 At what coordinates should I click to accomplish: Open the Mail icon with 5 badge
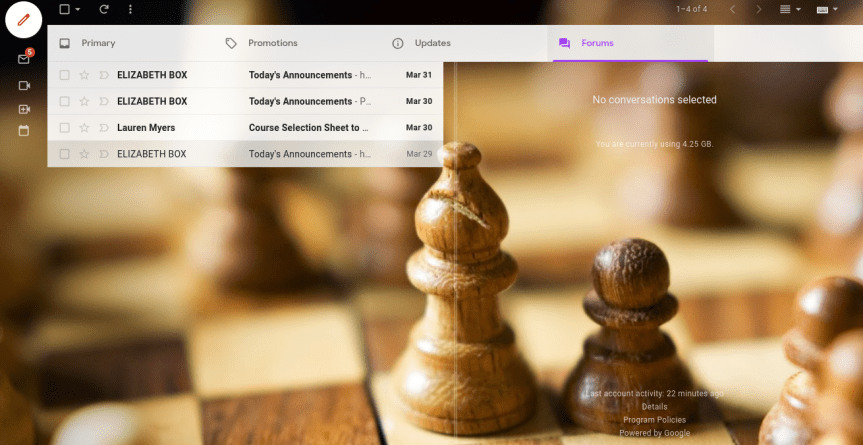tap(24, 59)
